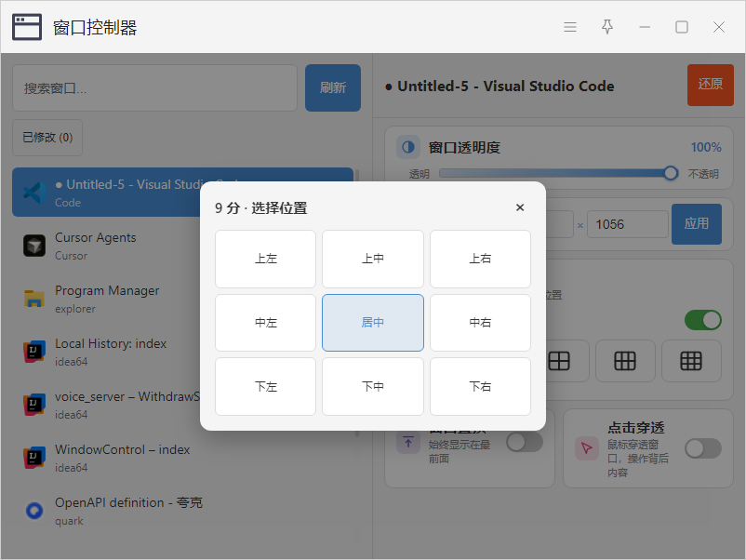Viewport: 746px width, 560px height.
Task: Click the height field showing 1056
Action: [x=628, y=224]
